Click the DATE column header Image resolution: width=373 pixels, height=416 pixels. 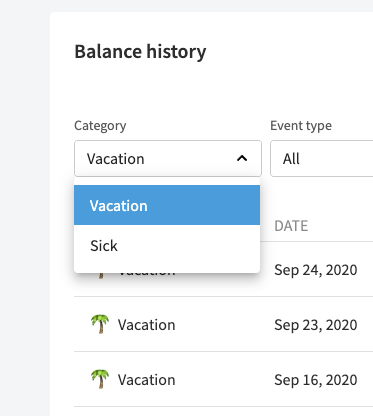(x=291, y=226)
